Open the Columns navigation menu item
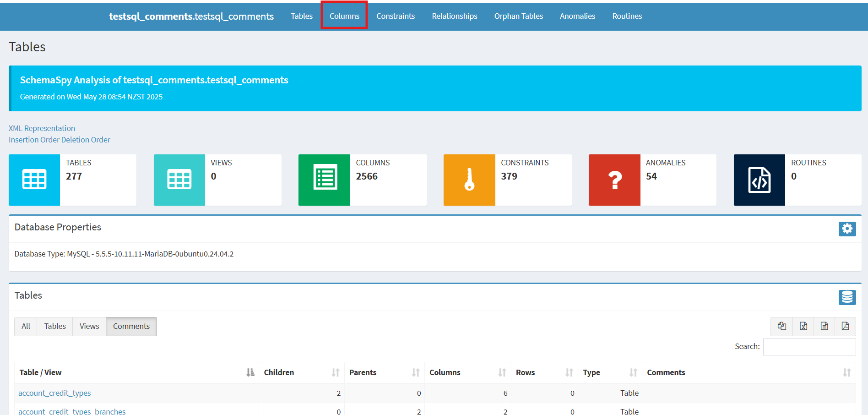Viewport: 868px width, 415px height. pos(344,16)
